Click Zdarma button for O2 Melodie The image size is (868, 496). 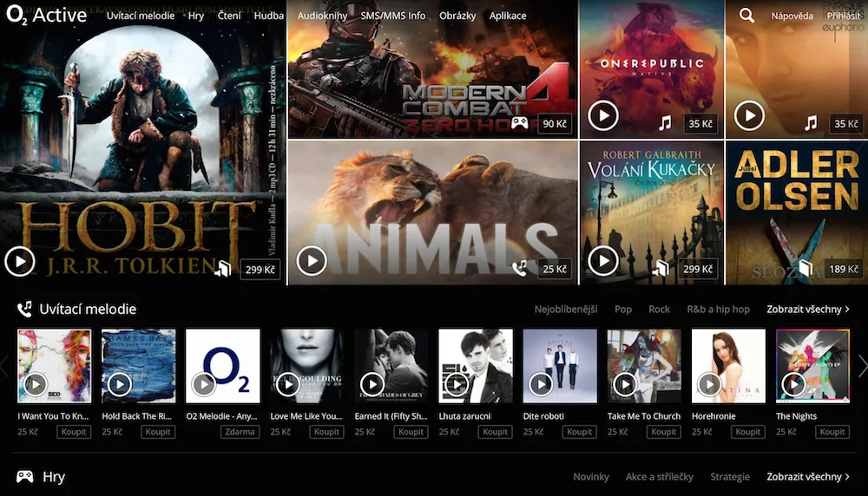240,432
